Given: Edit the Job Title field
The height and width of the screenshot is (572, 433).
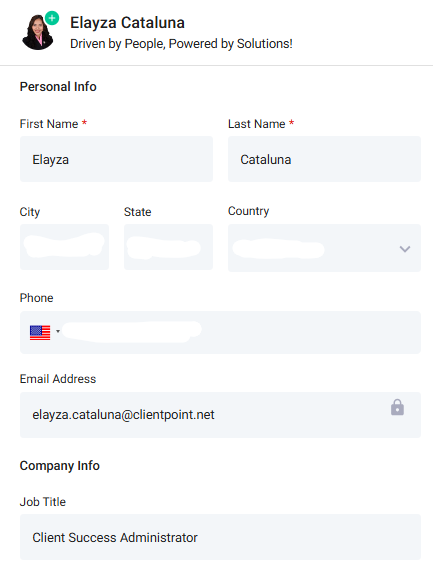Looking at the screenshot, I should (220, 537).
